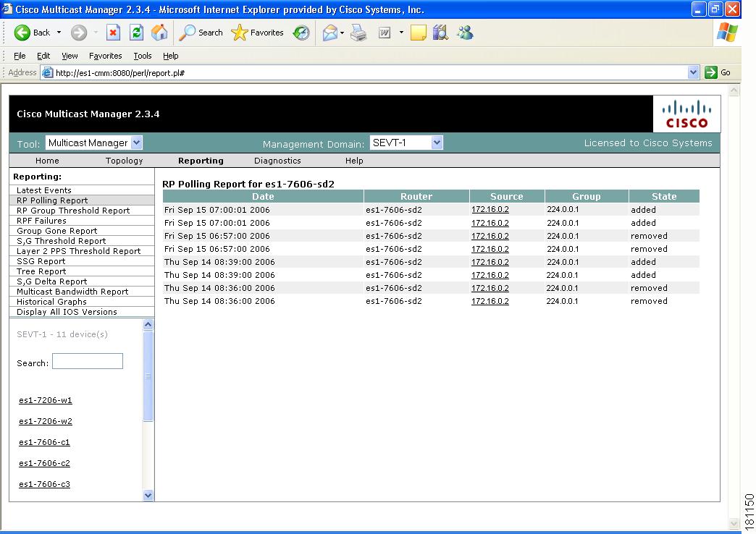Viewport: 756px width, 534px height.
Task: Open Edit tool dropdown arrow
Action: point(400,33)
